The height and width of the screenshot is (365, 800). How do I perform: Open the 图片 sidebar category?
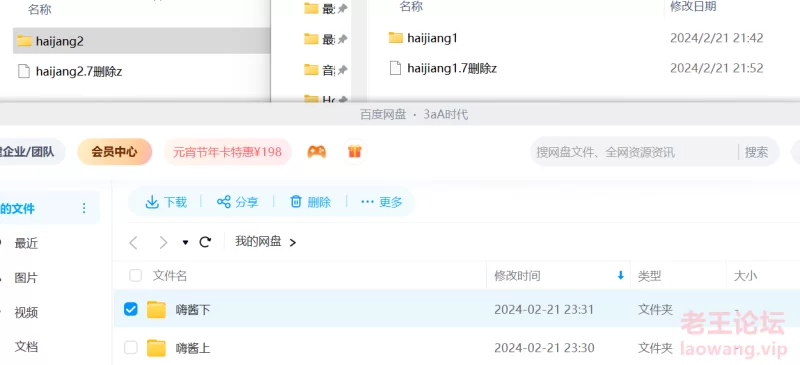(26, 278)
